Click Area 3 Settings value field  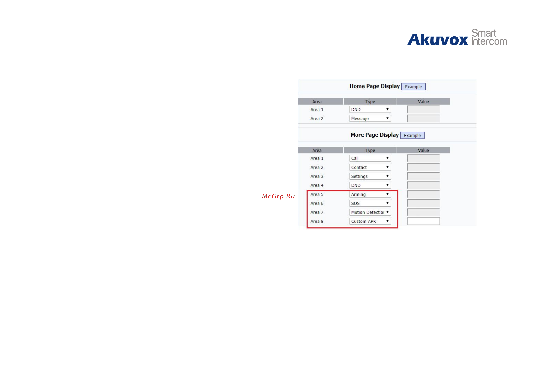pos(424,176)
